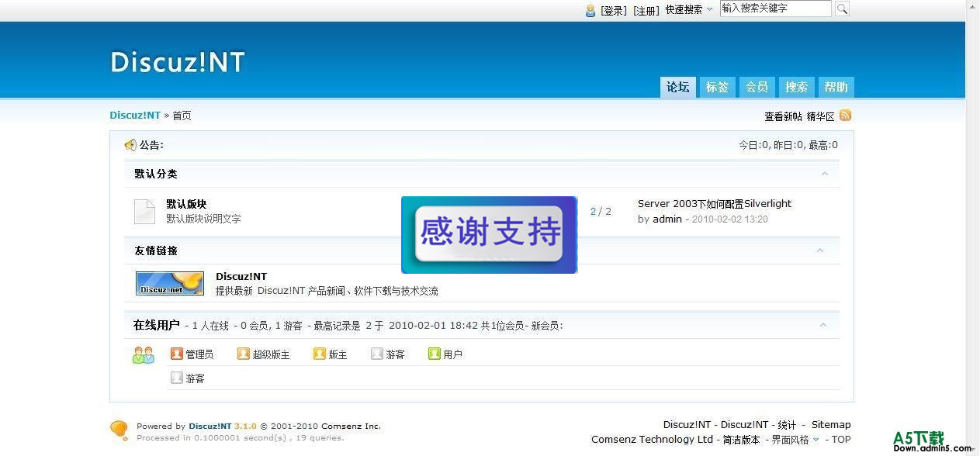Click the orange RSS feed icon
980x456 pixels.
point(845,116)
